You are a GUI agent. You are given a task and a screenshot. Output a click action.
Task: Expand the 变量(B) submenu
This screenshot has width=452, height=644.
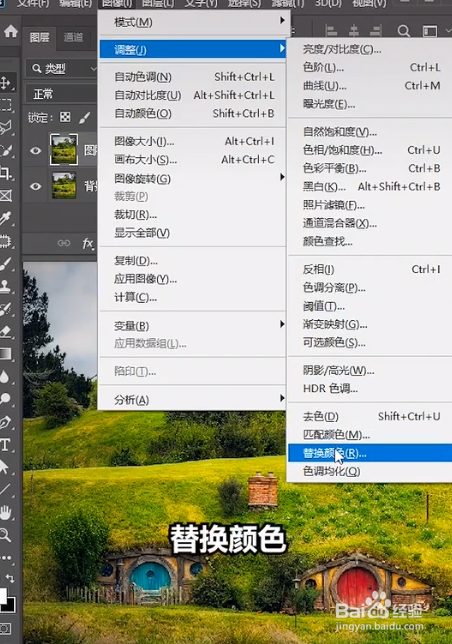tap(194, 325)
